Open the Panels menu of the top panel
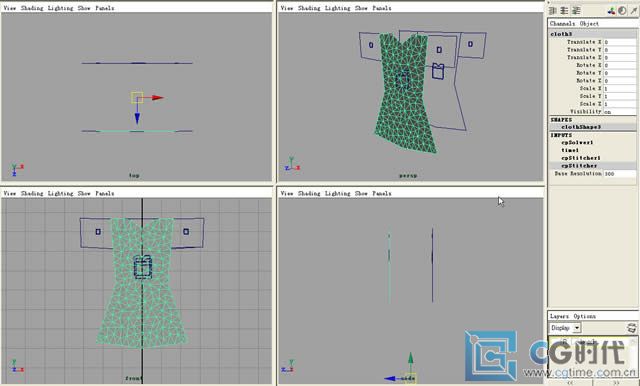Viewport: 640px width, 386px height. point(105,8)
